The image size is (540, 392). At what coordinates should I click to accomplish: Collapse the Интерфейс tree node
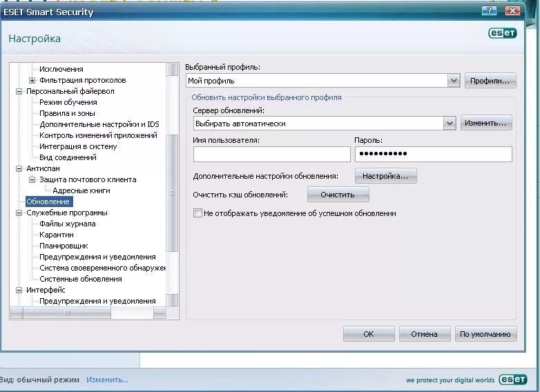[x=19, y=290]
